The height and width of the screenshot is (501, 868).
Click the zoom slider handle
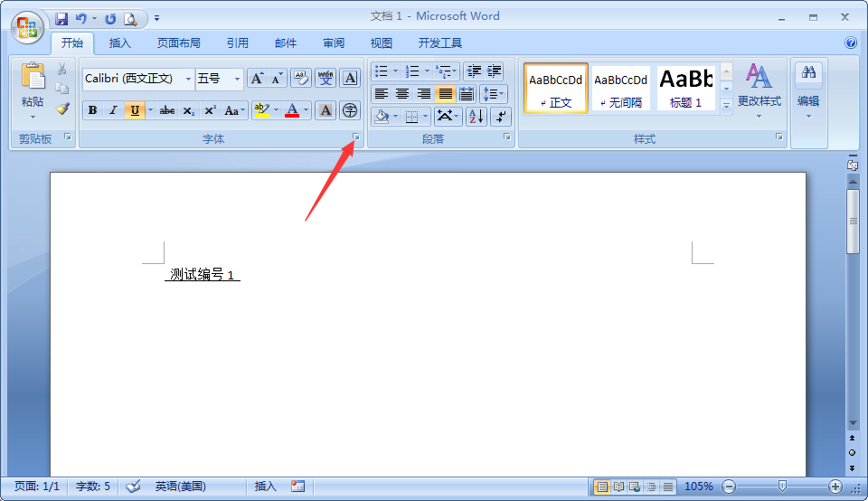tap(782, 487)
